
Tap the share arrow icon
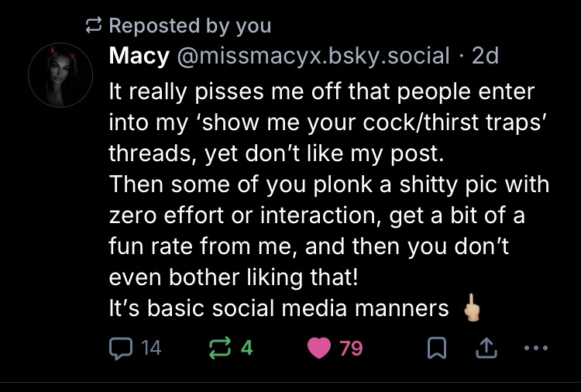(486, 349)
